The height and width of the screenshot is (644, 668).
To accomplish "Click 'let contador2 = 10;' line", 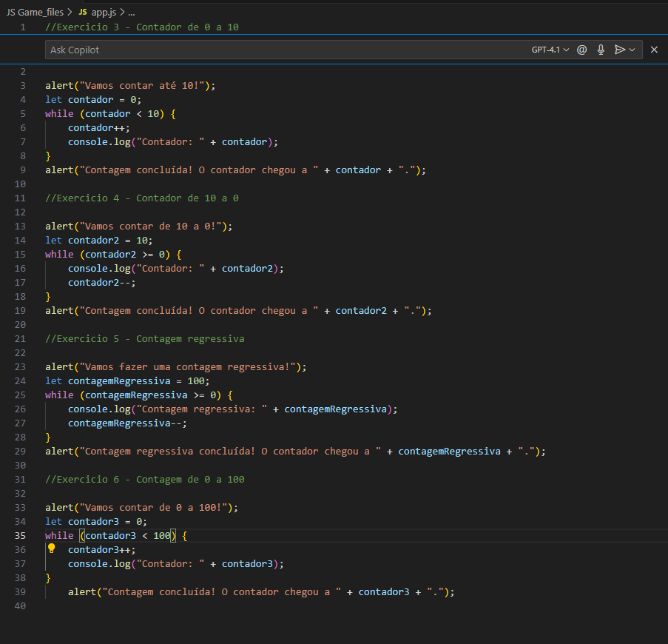I will coord(99,241).
